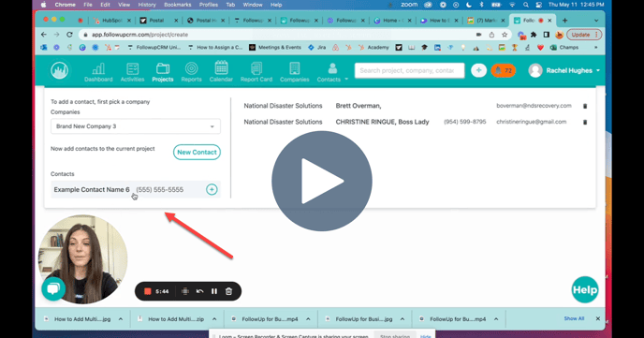644x338 pixels.
Task: Discard the Loom recording with trash icon
Action: [228, 291]
